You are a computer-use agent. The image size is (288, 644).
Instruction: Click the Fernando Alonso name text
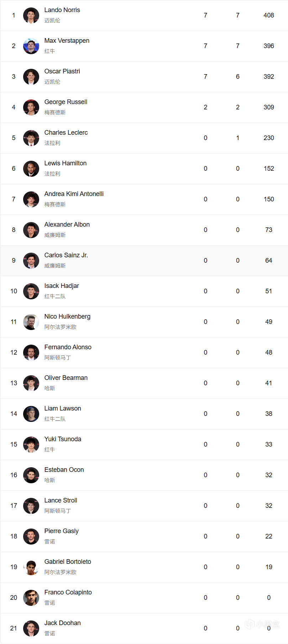tap(68, 347)
